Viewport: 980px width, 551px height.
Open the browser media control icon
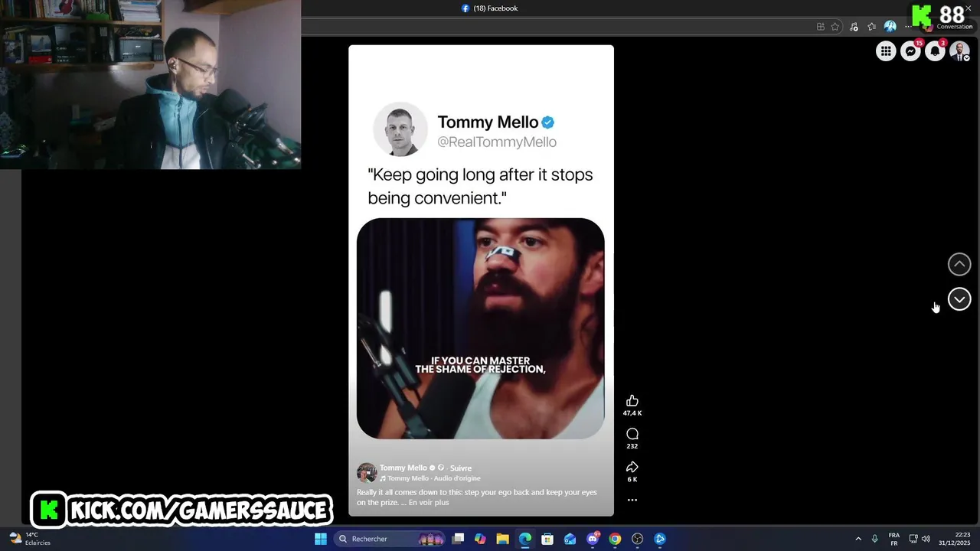tap(854, 27)
